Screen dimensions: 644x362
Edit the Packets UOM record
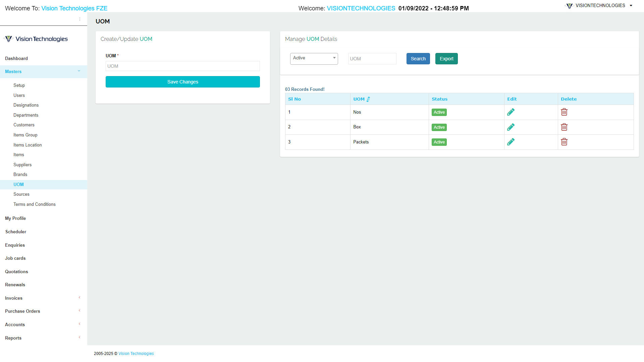coord(511,142)
